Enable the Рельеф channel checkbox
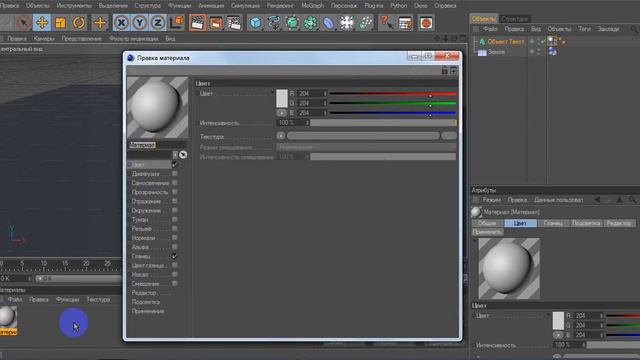This screenshot has height=360, width=640. [175, 229]
